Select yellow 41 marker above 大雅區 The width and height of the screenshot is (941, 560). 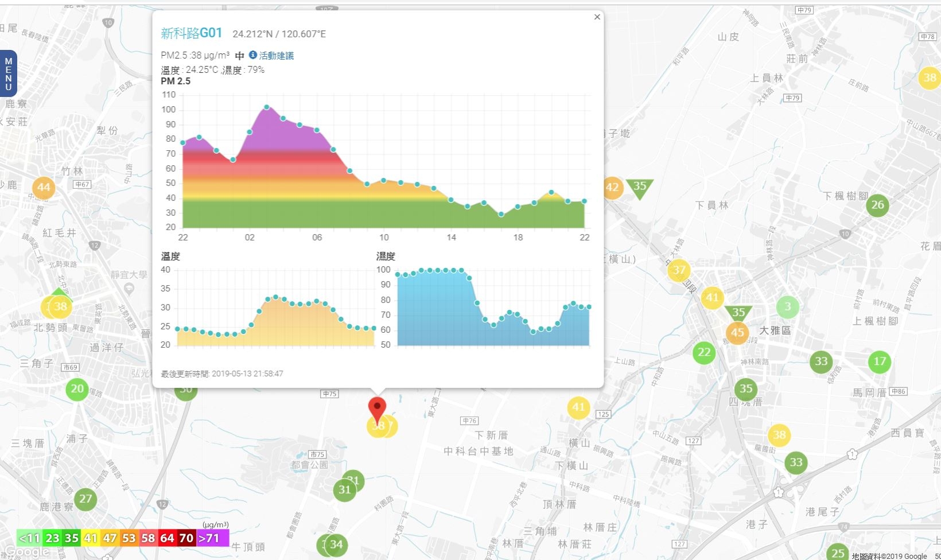pos(712,298)
